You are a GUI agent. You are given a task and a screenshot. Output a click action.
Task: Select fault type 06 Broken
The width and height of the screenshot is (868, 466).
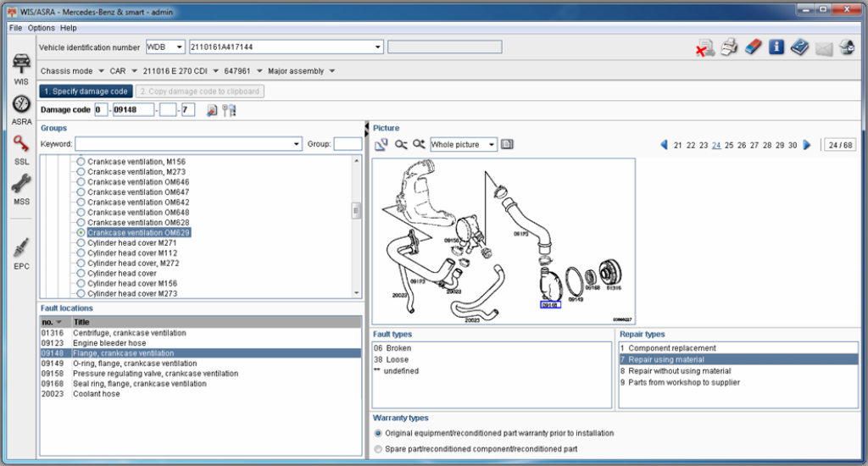click(x=492, y=348)
